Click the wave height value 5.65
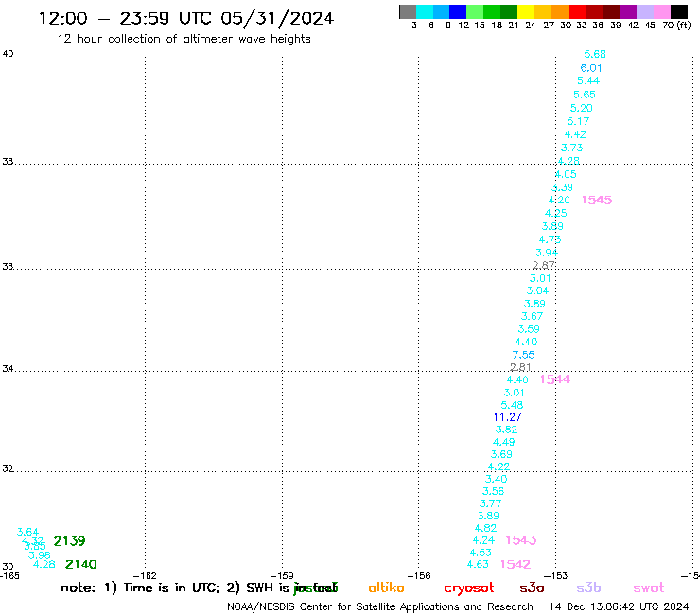The height and width of the screenshot is (615, 700). point(585,95)
